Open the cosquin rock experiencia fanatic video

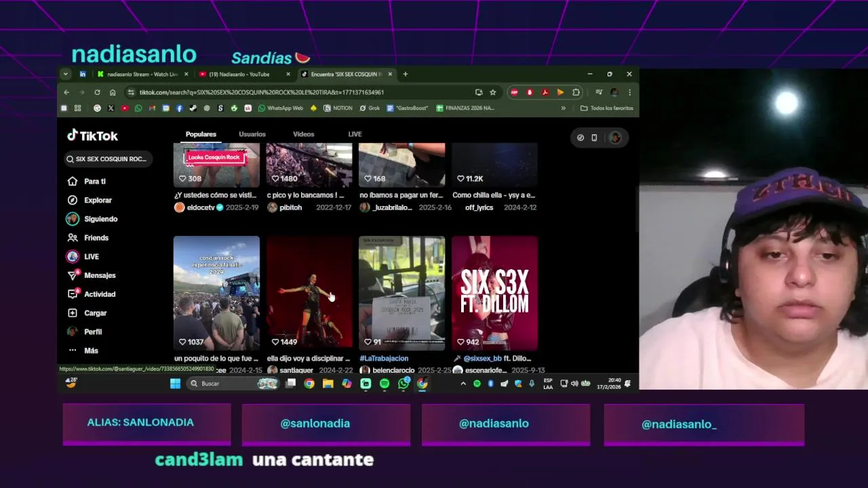pyautogui.click(x=216, y=293)
